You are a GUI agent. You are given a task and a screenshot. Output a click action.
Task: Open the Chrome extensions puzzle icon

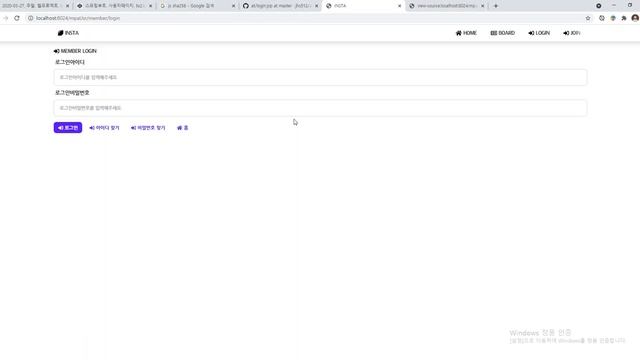pyautogui.click(x=624, y=18)
